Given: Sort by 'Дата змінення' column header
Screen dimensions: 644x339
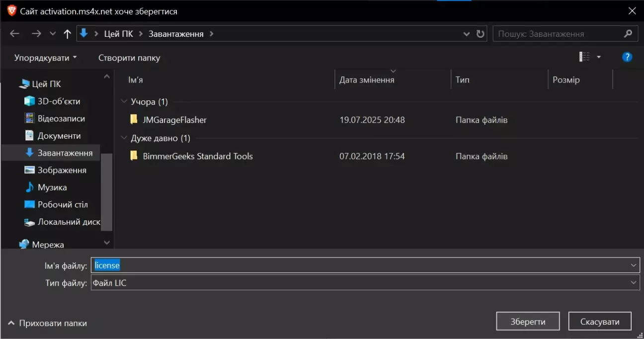Looking at the screenshot, I should point(367,80).
